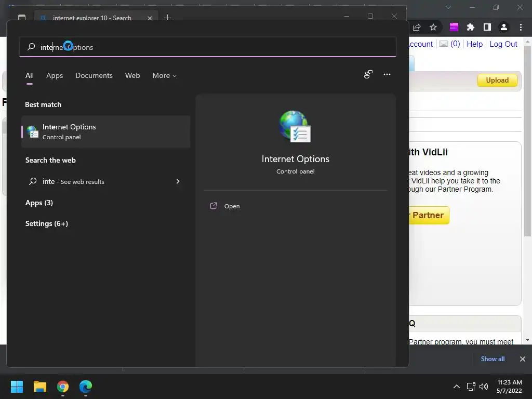
Task: Open Google Chrome from the taskbar
Action: (x=63, y=387)
